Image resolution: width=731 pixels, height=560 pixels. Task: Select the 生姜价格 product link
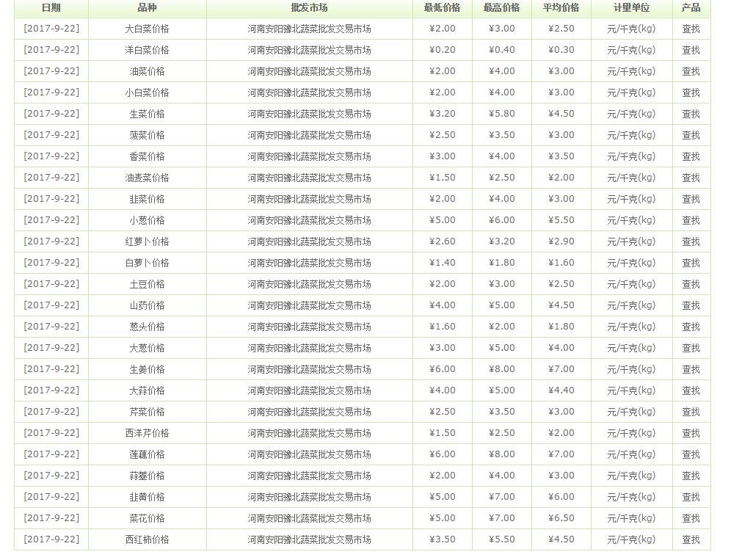pos(147,369)
